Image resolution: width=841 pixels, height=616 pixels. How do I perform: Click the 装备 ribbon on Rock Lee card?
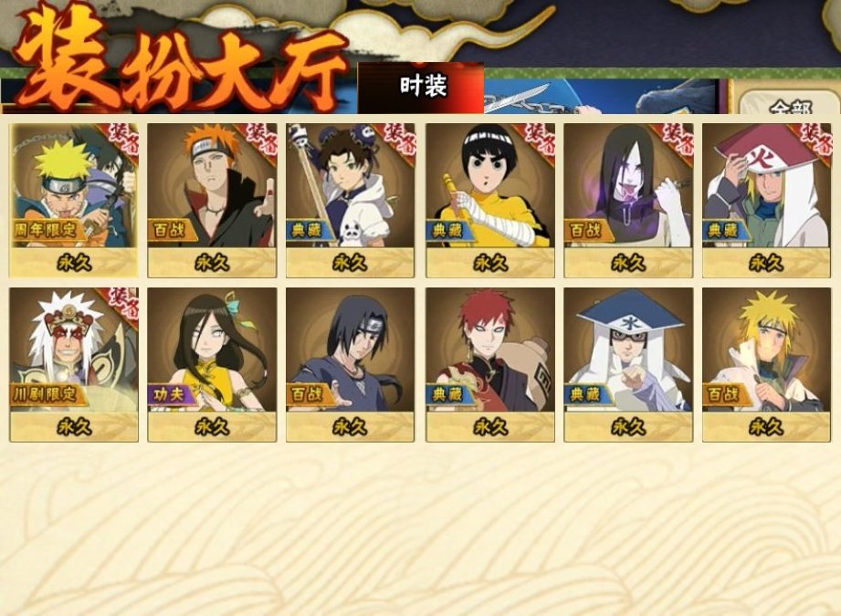[538, 140]
